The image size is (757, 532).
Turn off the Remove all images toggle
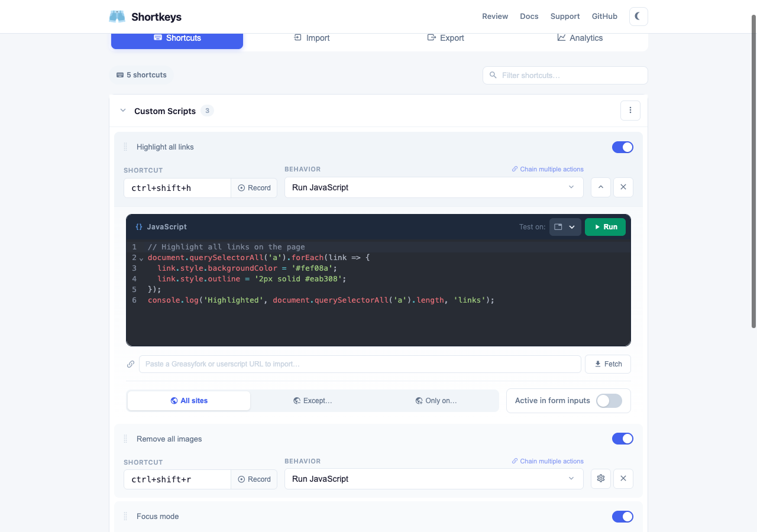[x=622, y=439]
